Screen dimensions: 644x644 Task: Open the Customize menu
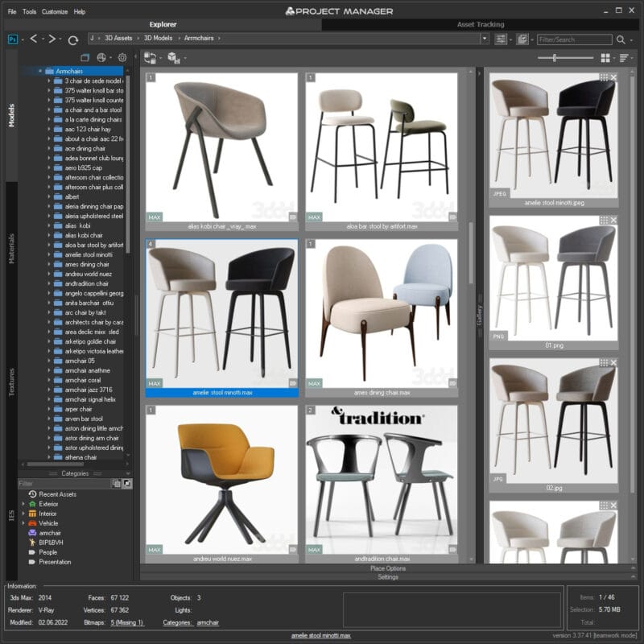(55, 11)
